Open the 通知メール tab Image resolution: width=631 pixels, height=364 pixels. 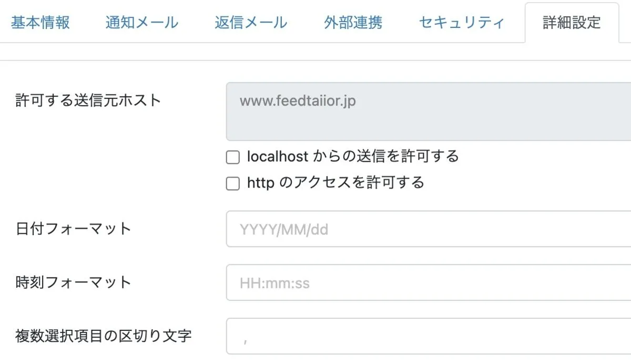pos(142,23)
